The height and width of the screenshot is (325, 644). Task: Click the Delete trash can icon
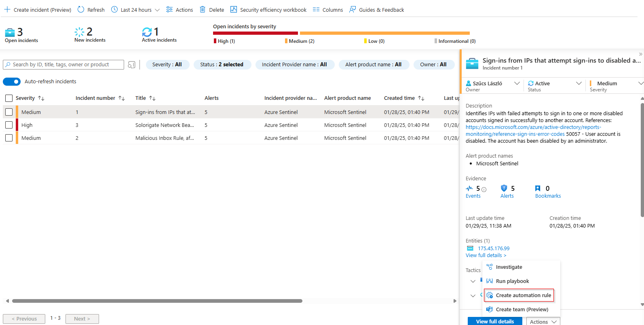coord(203,9)
